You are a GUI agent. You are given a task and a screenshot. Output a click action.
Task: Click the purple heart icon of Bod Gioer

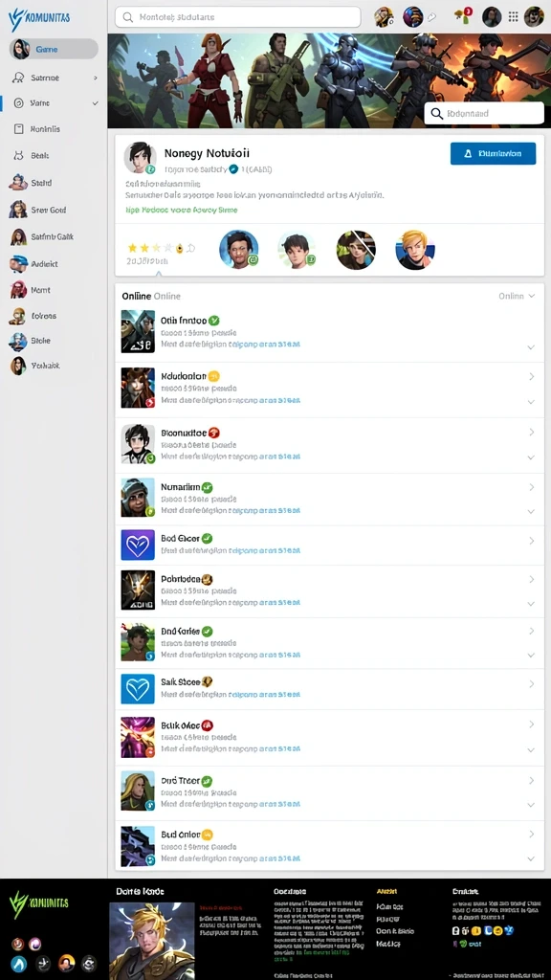coord(138,545)
